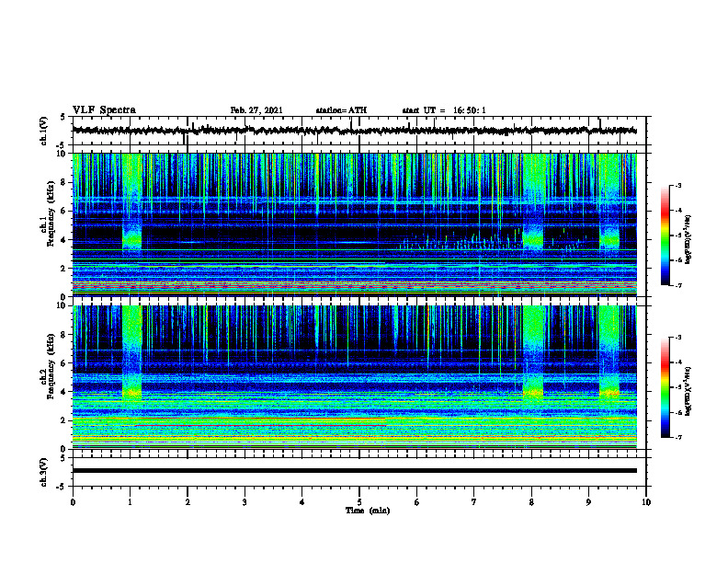Click the time axis tick label "9"

(588, 502)
